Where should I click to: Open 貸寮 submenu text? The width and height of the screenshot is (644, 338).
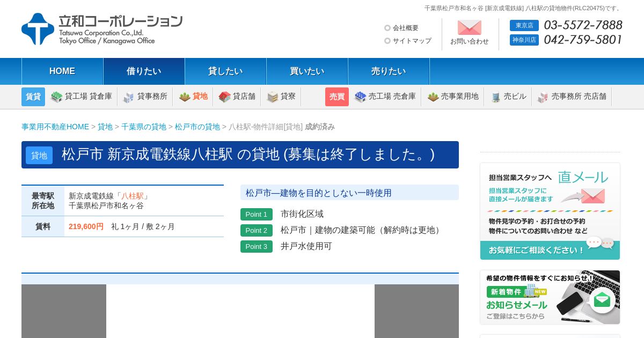(x=288, y=97)
